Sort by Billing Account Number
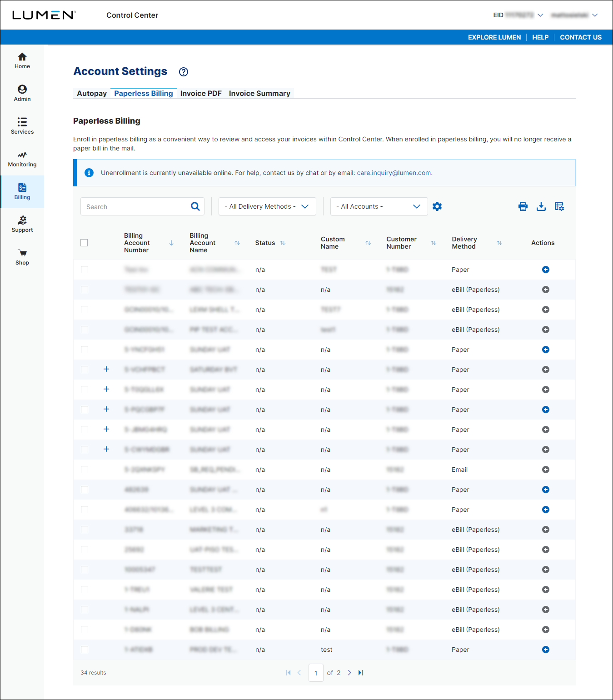The width and height of the screenshot is (613, 700). [171, 243]
